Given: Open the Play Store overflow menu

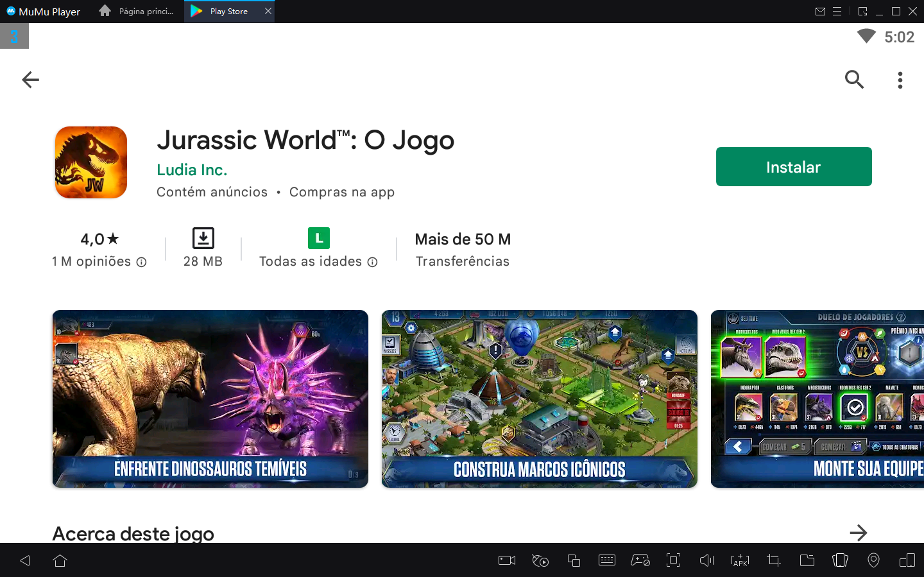Looking at the screenshot, I should [x=900, y=80].
